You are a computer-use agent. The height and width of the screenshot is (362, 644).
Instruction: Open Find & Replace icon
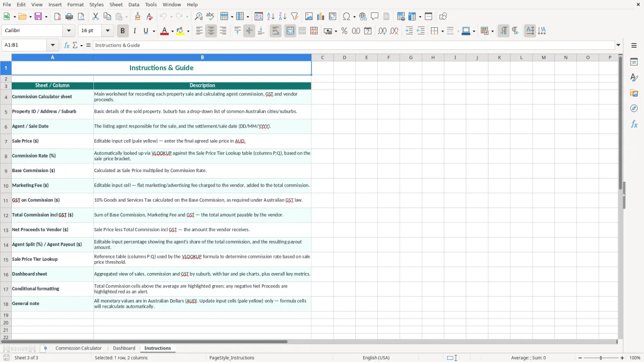[199, 17]
